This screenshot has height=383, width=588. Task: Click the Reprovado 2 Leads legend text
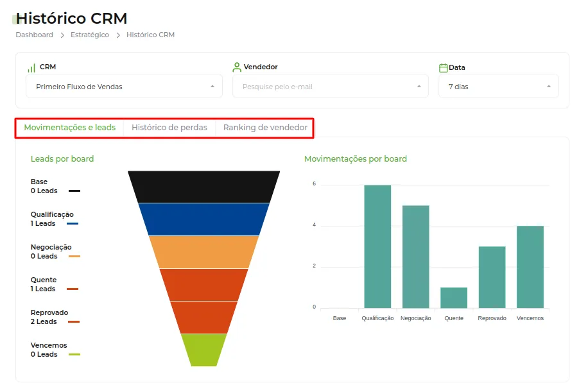point(49,317)
